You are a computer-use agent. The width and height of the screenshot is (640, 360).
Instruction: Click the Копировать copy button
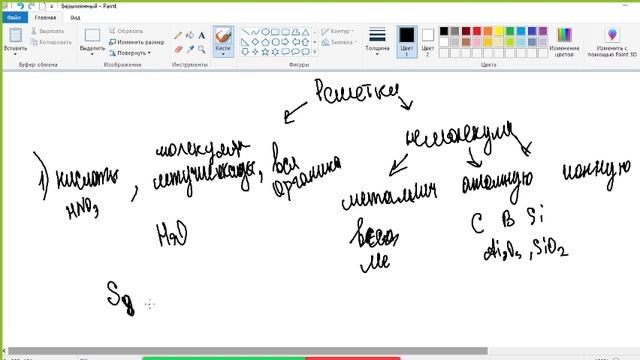(x=51, y=42)
